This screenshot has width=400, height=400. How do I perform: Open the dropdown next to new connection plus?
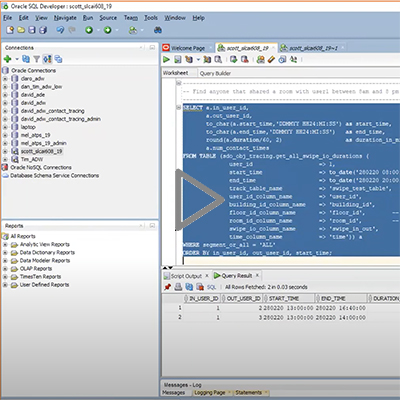(x=17, y=59)
